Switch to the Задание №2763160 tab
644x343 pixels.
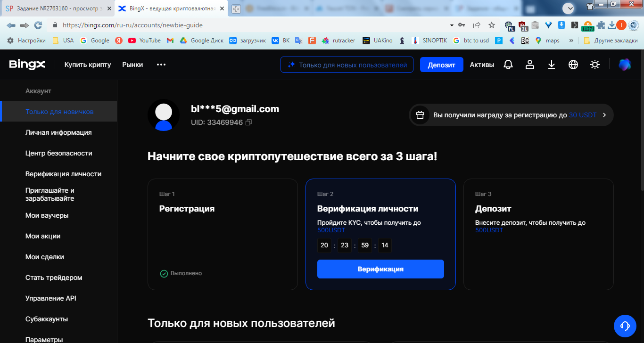pos(58,8)
